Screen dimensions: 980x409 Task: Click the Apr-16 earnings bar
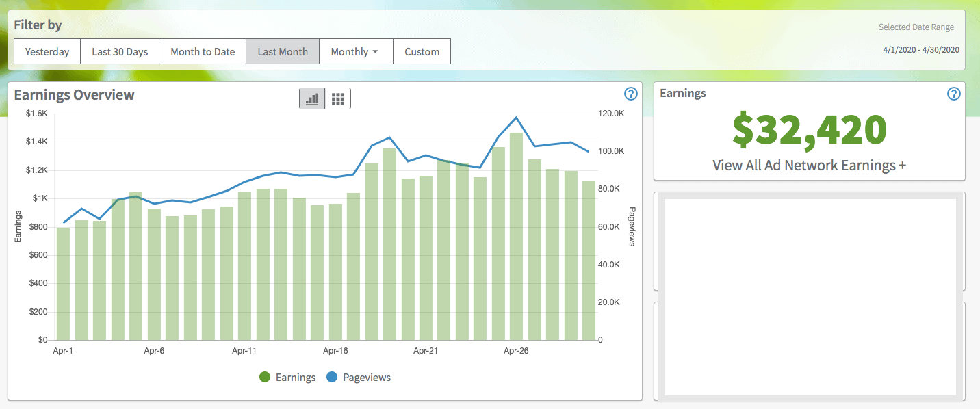click(335, 274)
